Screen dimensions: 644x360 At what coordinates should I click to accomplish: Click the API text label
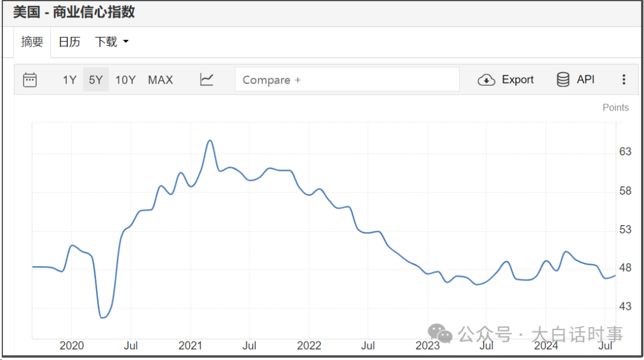pyautogui.click(x=586, y=79)
